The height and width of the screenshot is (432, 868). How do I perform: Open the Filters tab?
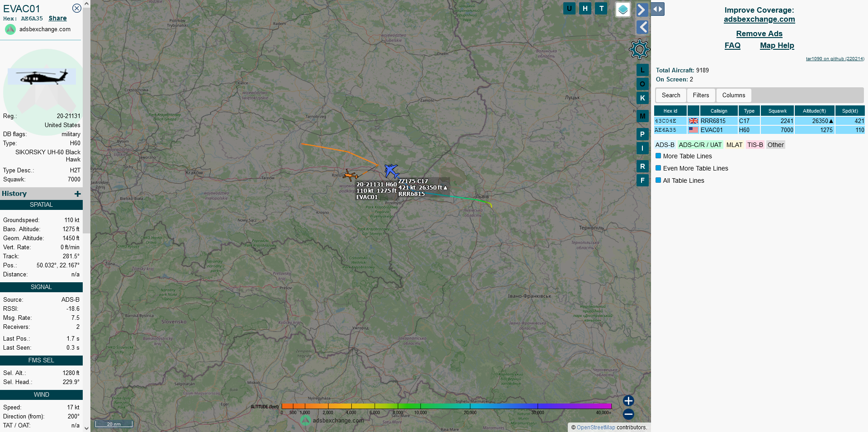tap(701, 95)
